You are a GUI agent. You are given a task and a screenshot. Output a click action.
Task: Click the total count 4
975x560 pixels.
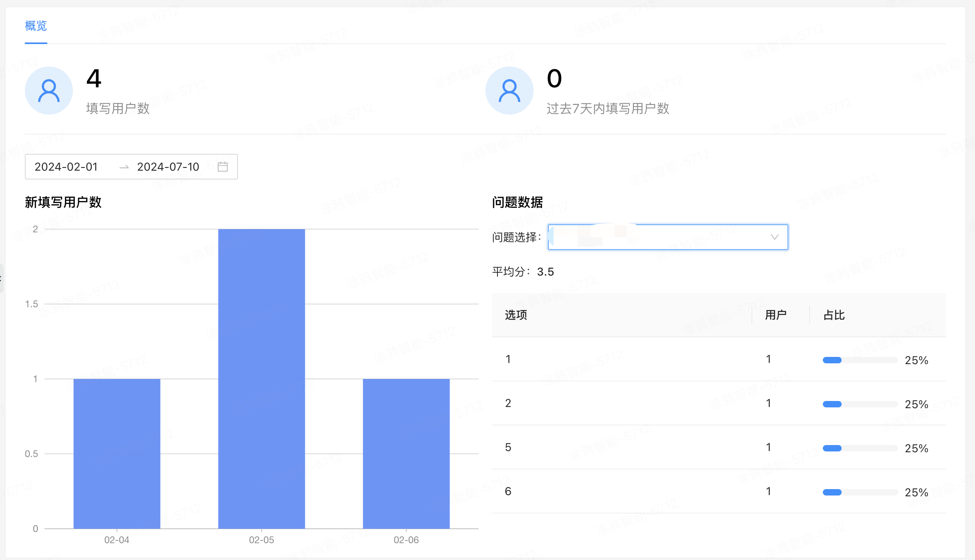[x=94, y=79]
